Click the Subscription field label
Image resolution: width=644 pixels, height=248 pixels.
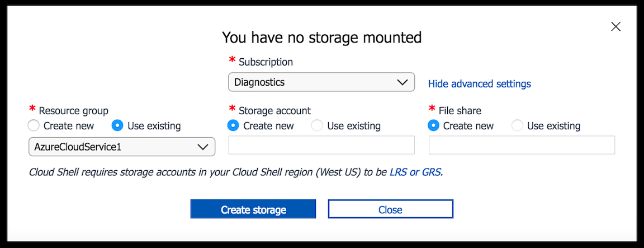click(x=266, y=62)
